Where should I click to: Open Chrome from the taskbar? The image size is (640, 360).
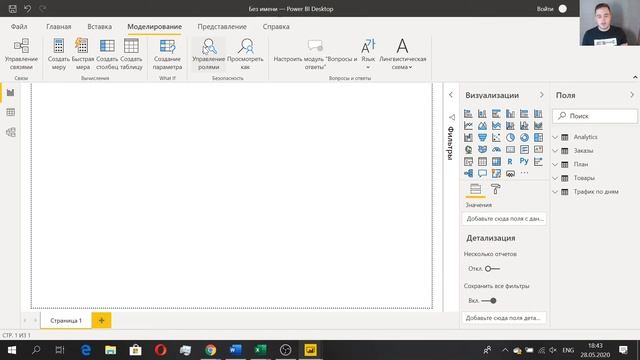(211, 350)
